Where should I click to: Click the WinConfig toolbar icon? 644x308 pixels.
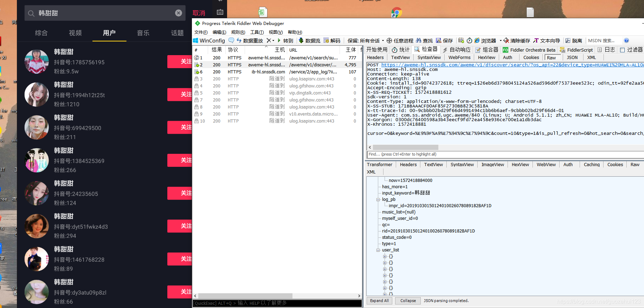[196, 41]
